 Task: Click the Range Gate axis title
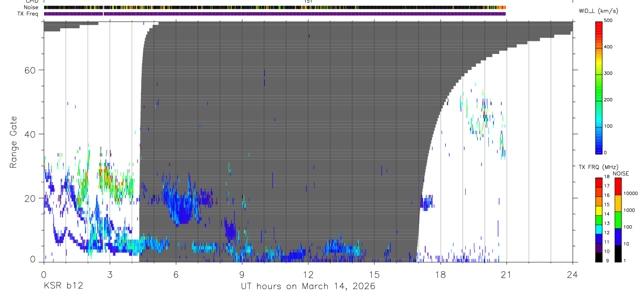click(14, 142)
